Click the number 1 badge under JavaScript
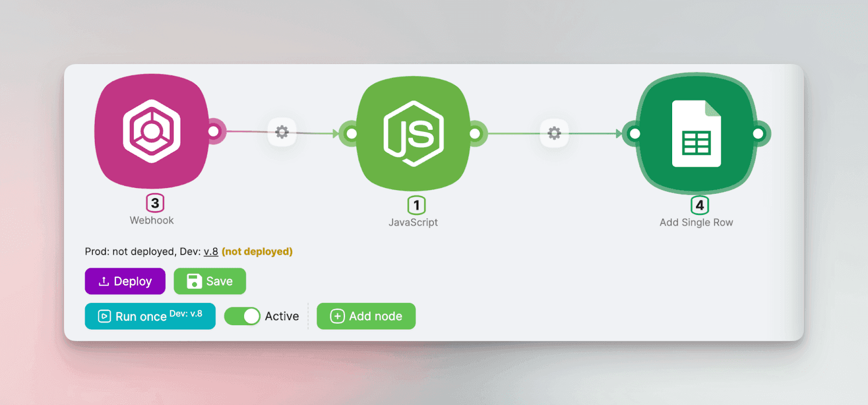Image resolution: width=868 pixels, height=405 pixels. coord(416,205)
